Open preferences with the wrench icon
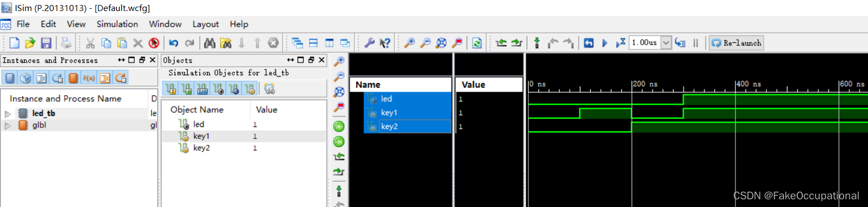The image size is (868, 207). (369, 43)
